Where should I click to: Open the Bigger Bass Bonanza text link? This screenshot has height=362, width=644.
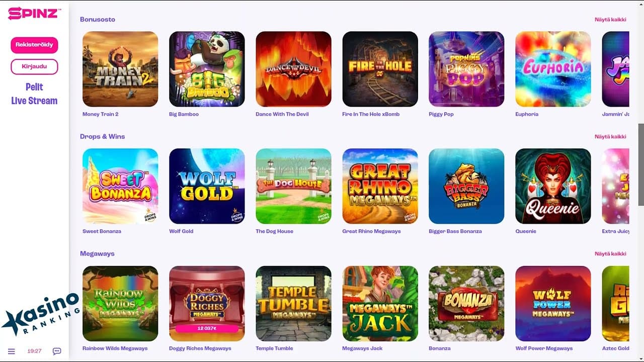455,231
